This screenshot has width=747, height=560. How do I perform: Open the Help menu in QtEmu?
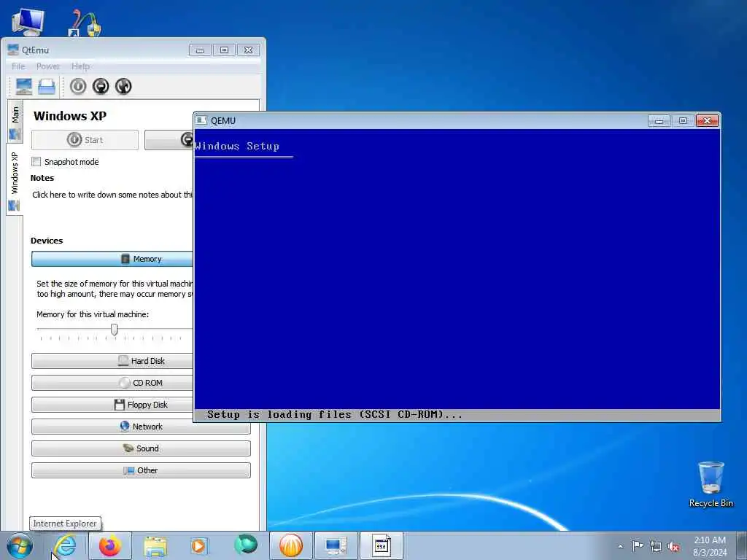tap(80, 66)
